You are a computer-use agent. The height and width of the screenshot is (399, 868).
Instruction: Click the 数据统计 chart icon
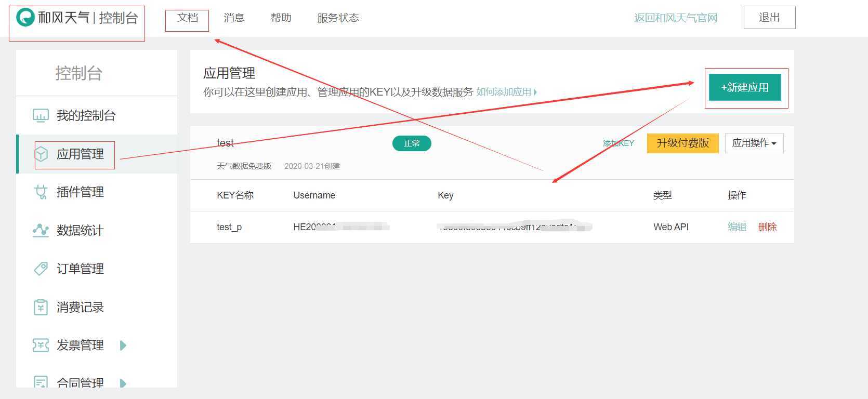click(x=41, y=230)
